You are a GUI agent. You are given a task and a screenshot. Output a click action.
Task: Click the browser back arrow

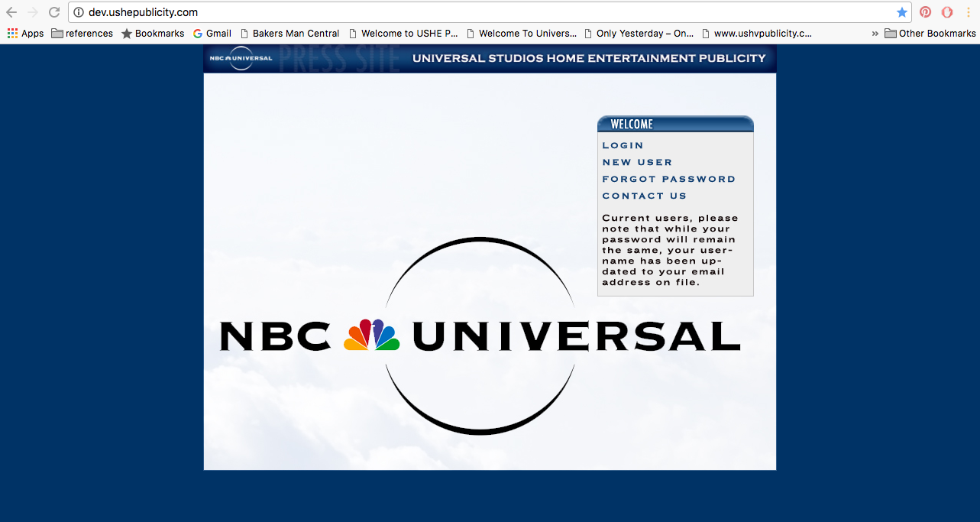[11, 12]
